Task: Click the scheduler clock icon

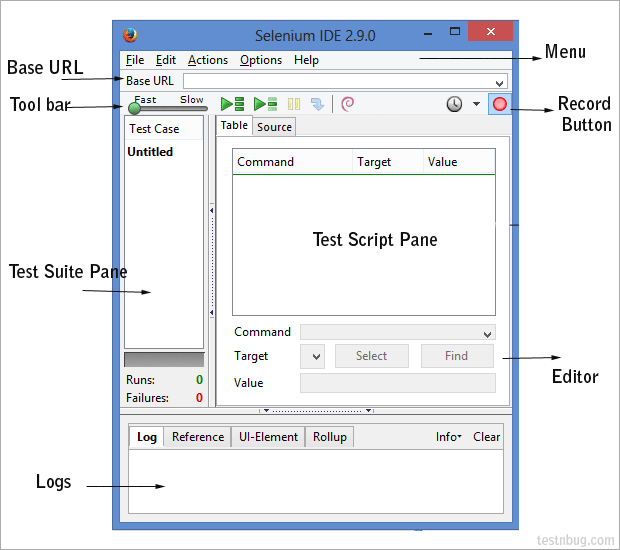Action: [x=454, y=104]
